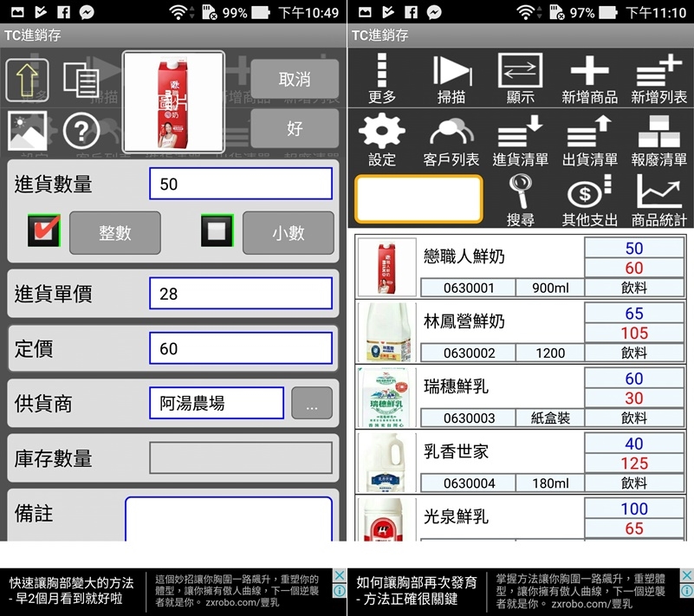
Task: Tap barcode 0630004 cell
Action: click(468, 483)
